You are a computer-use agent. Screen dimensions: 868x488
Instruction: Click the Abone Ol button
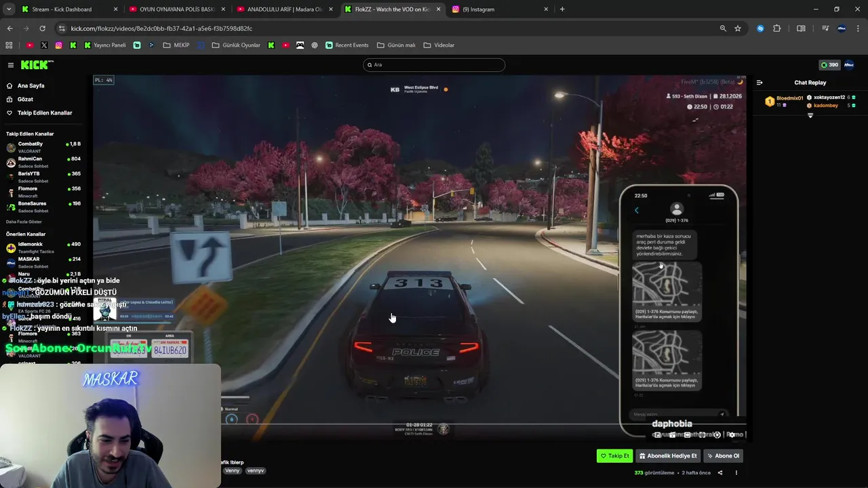(x=723, y=456)
